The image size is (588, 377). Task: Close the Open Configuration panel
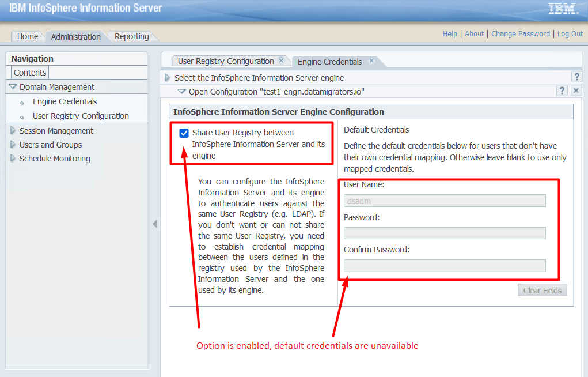(x=576, y=91)
